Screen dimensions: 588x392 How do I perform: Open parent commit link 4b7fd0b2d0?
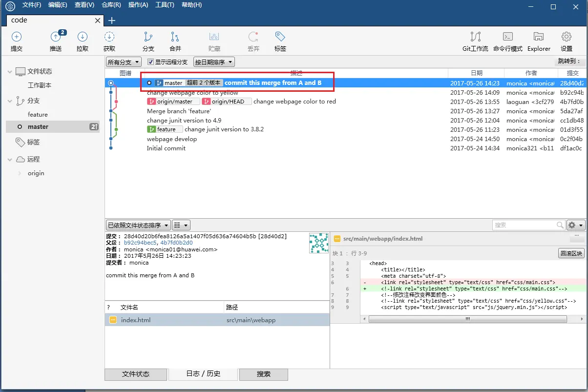[176, 243]
